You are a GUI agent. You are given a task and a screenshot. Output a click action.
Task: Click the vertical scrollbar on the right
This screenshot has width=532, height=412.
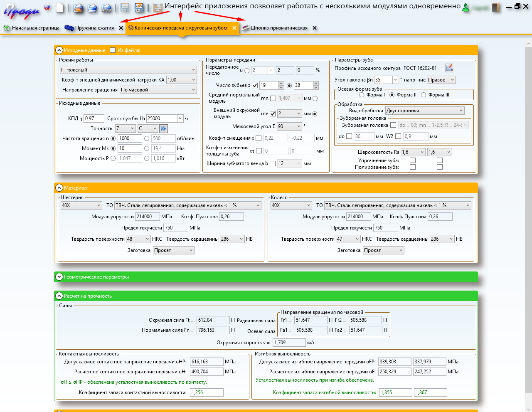528,208
